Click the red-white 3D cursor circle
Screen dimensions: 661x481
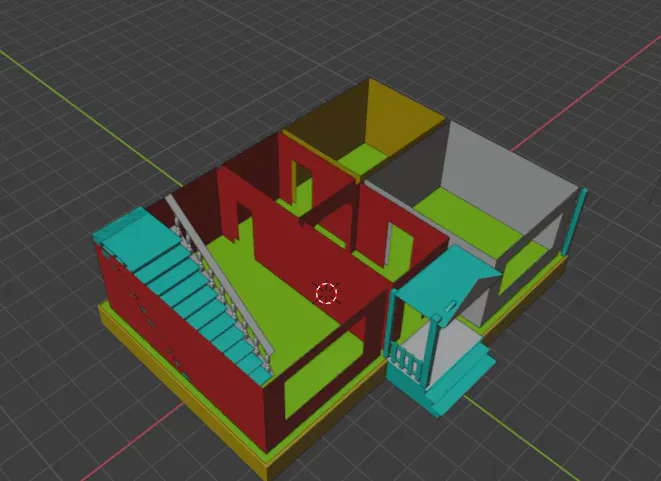[327, 293]
